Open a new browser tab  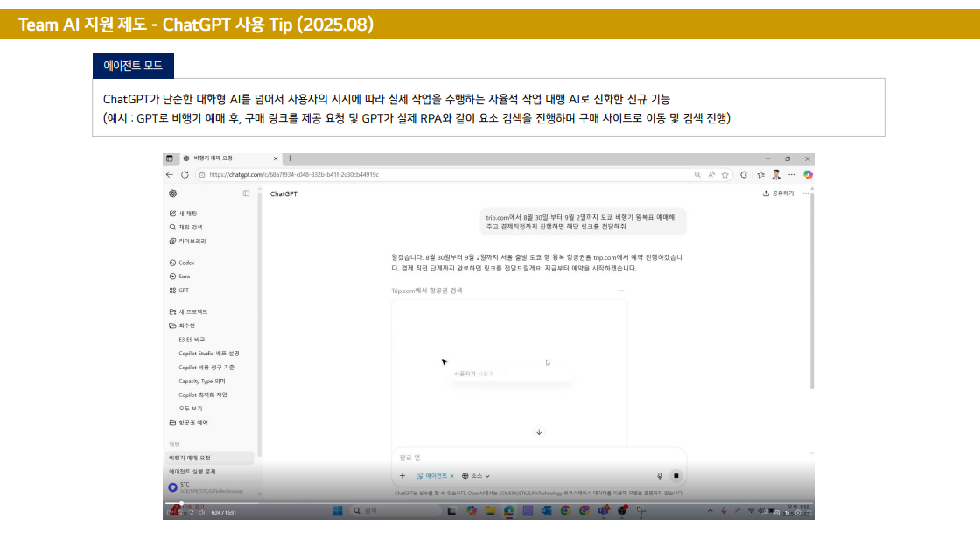coord(290,158)
